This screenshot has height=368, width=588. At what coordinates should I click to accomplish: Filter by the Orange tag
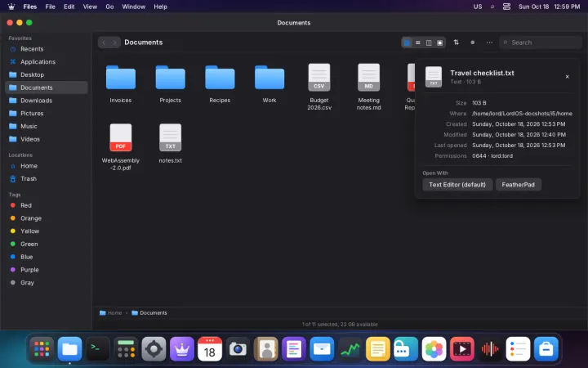click(46, 218)
